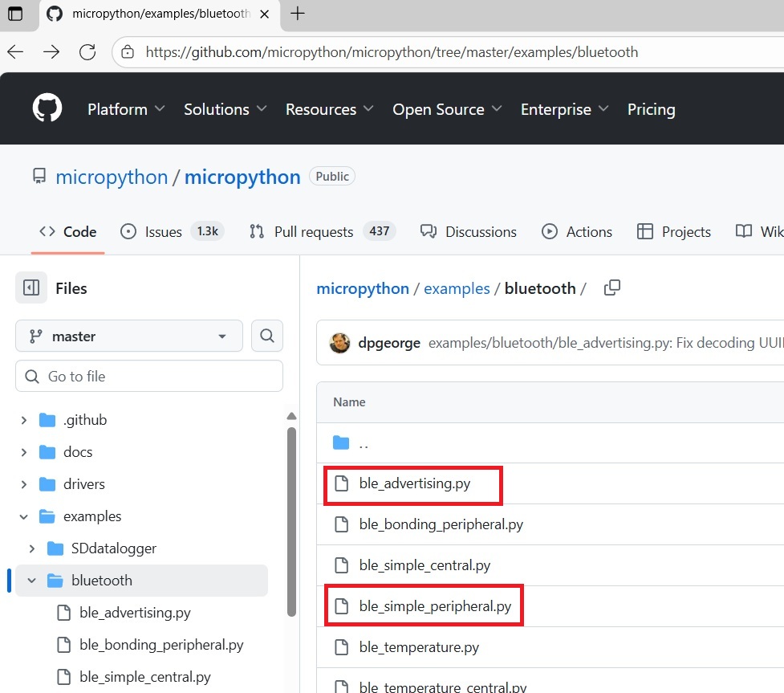Open the Actions tab
This screenshot has height=693, width=784.
[577, 231]
